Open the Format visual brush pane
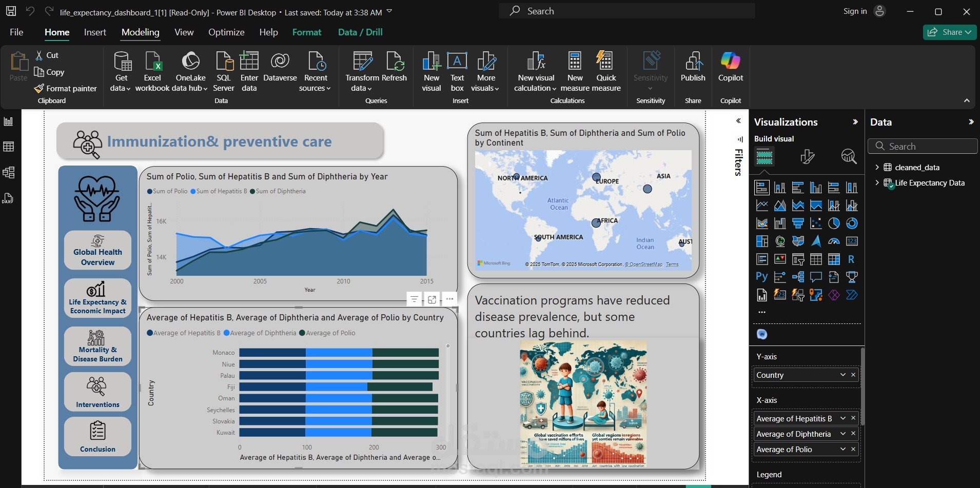 pyautogui.click(x=807, y=157)
